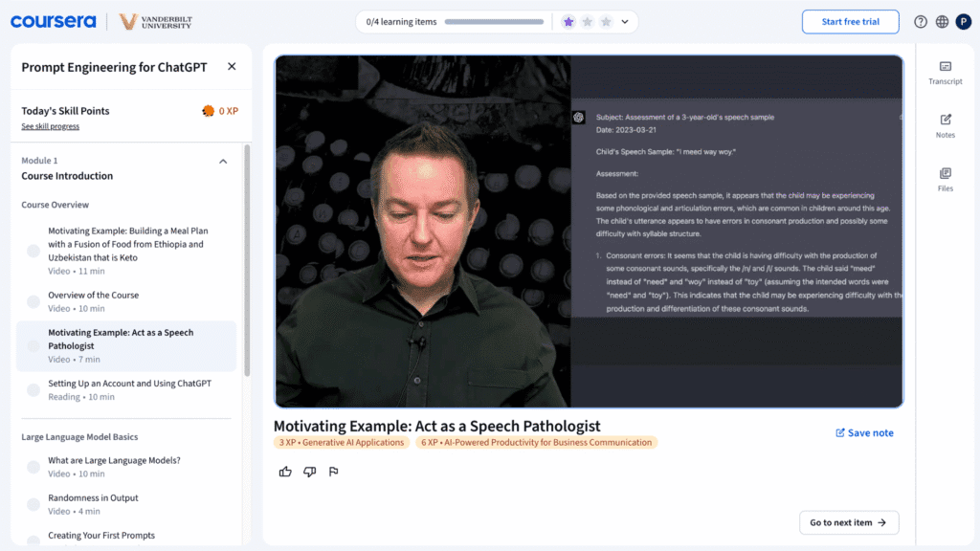The image size is (980, 551).
Task: Start the free trial
Action: point(850,22)
